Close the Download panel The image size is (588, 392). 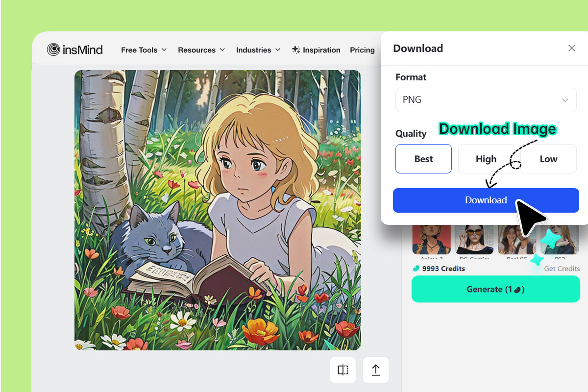571,48
